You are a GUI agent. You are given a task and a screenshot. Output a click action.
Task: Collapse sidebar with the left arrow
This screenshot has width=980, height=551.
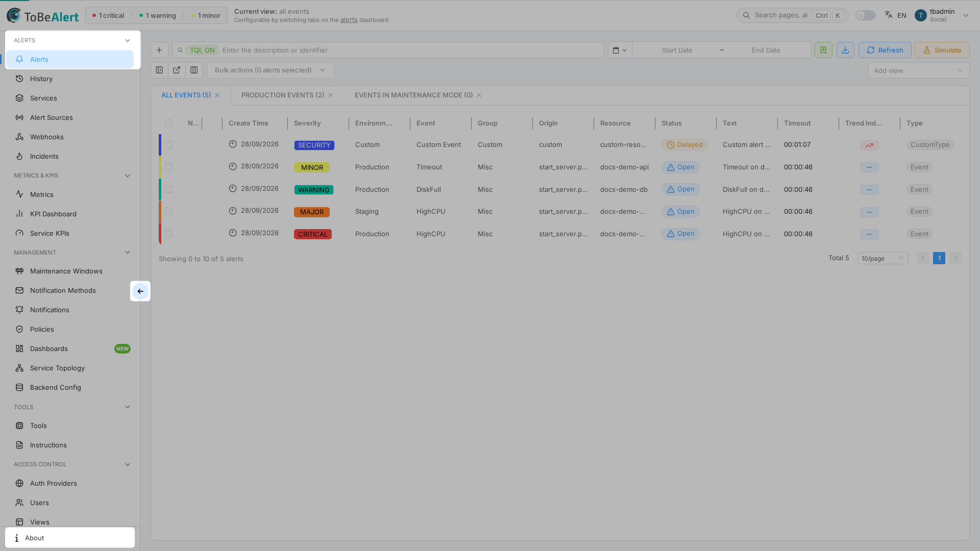pyautogui.click(x=140, y=291)
